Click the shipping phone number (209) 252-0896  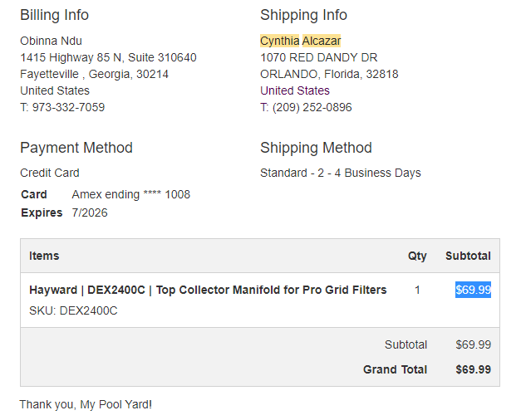pyautogui.click(x=312, y=107)
